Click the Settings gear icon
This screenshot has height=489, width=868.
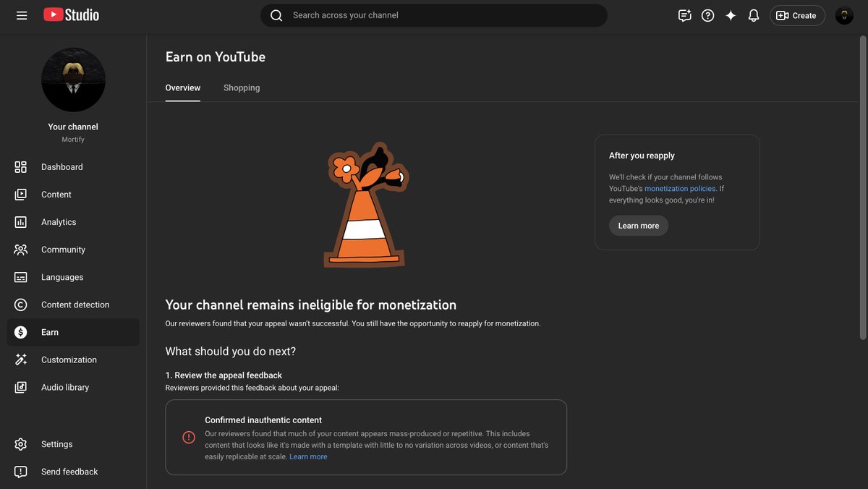(21, 444)
